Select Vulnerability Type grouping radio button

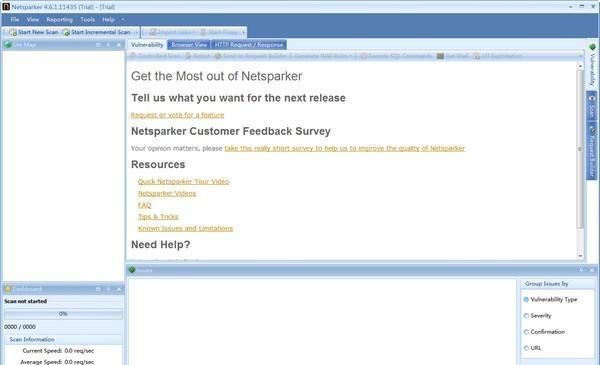(x=526, y=300)
